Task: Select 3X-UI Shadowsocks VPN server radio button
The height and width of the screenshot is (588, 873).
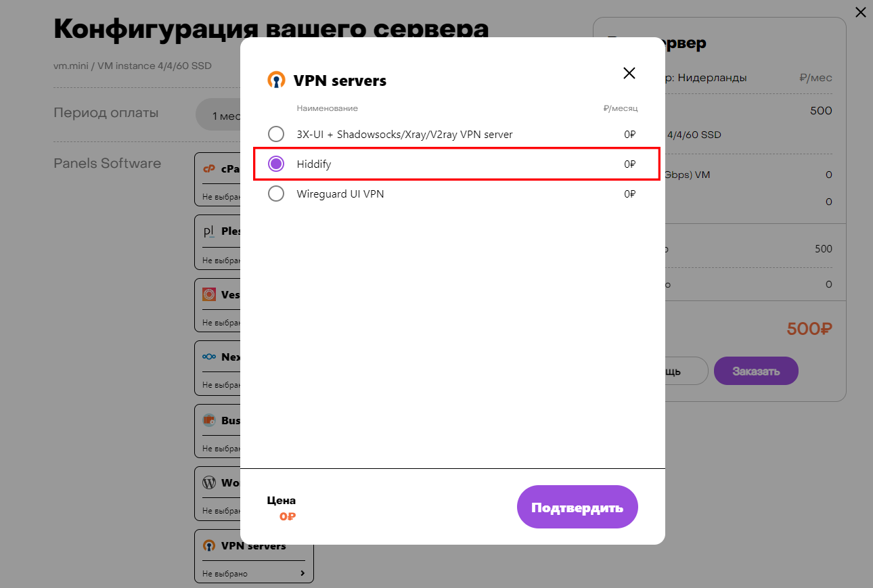Action: point(276,134)
